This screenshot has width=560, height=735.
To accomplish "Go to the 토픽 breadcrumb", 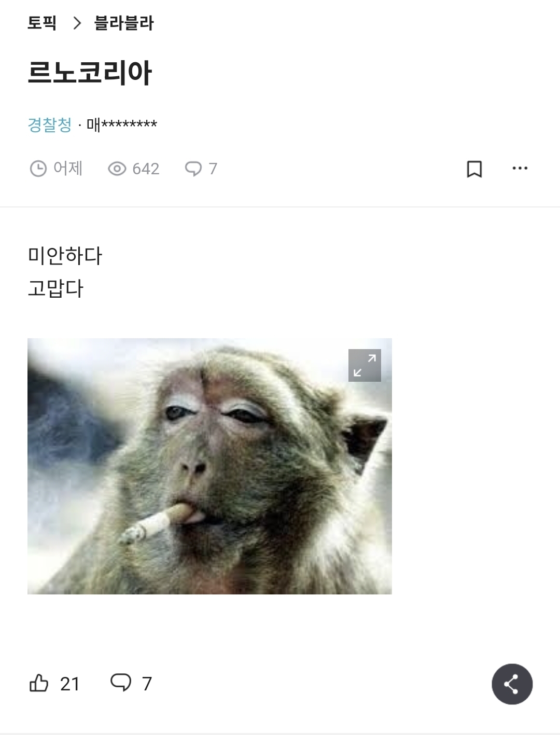I will pyautogui.click(x=42, y=23).
